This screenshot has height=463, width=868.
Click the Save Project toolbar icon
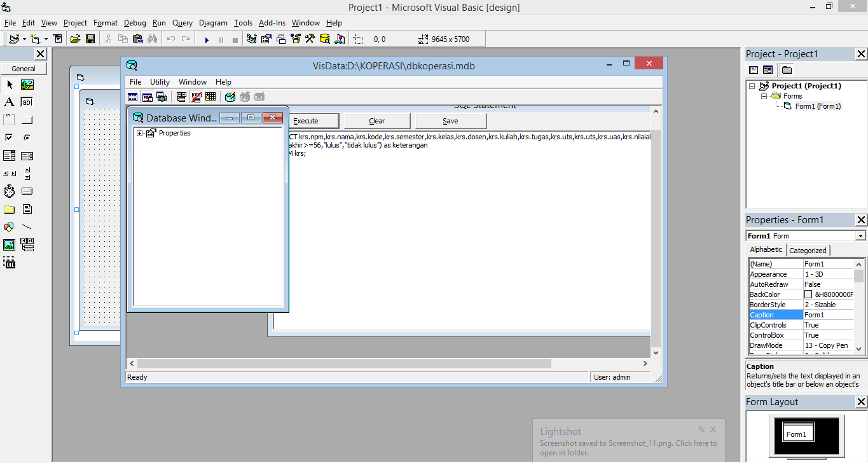[90, 39]
